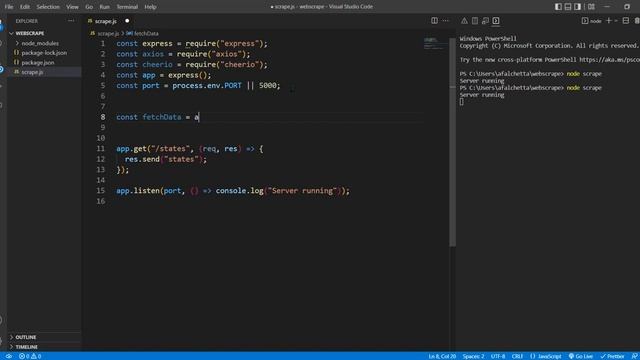Collapse the WEBSCRAPE folder section
Image resolution: width=640 pixels, height=360 pixels.
29,33
